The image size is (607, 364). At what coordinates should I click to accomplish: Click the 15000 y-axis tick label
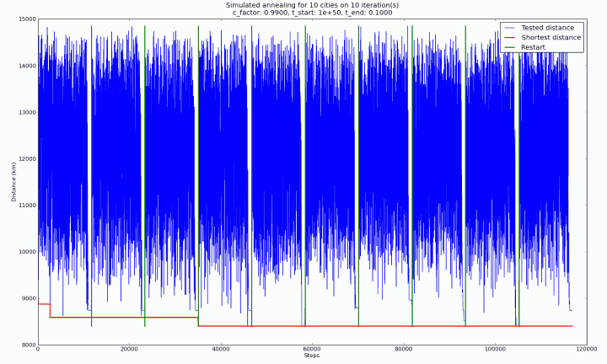28,19
